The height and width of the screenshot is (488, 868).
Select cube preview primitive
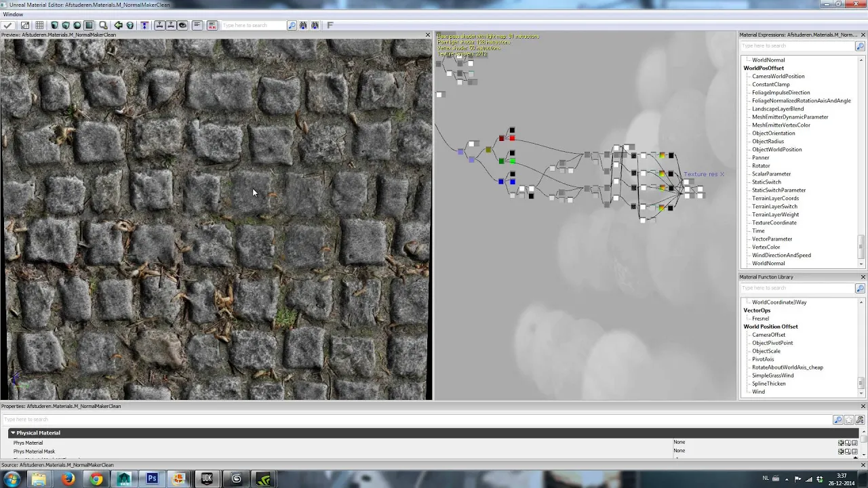[x=66, y=25]
